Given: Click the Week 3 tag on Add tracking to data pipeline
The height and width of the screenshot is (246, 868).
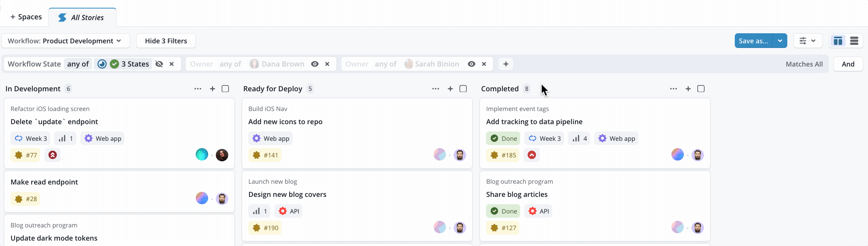Looking at the screenshot, I should 544,138.
